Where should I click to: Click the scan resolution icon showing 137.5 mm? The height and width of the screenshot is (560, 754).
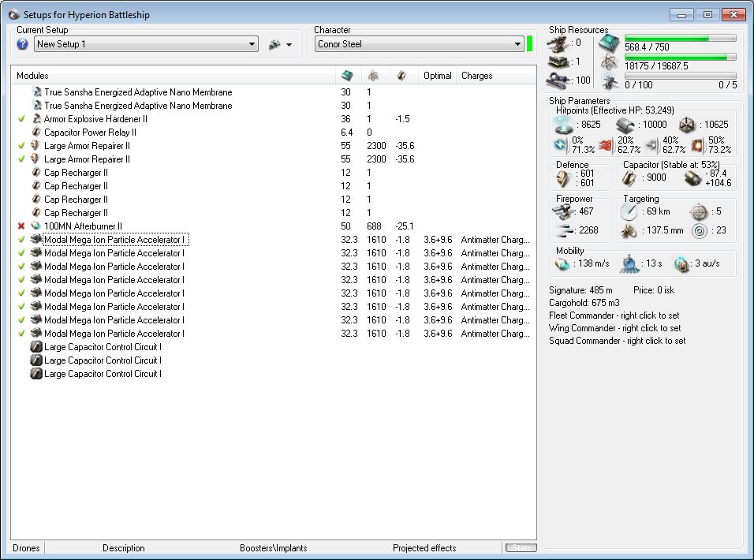pos(629,231)
